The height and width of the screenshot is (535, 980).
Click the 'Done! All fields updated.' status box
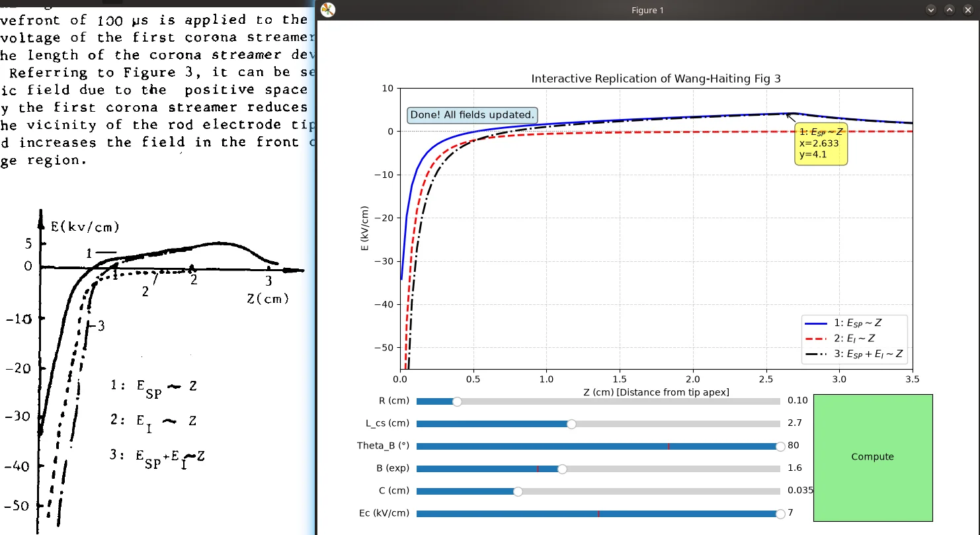tap(472, 115)
